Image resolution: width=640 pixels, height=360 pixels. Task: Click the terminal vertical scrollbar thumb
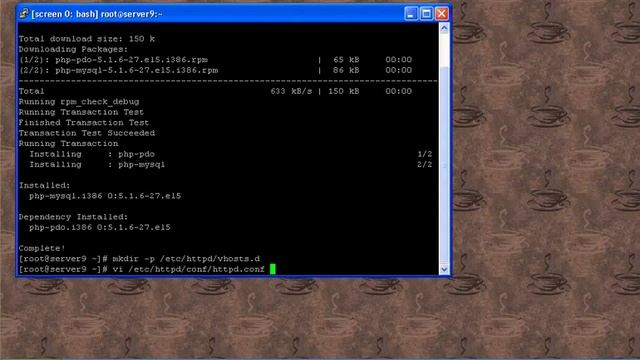coord(444,165)
